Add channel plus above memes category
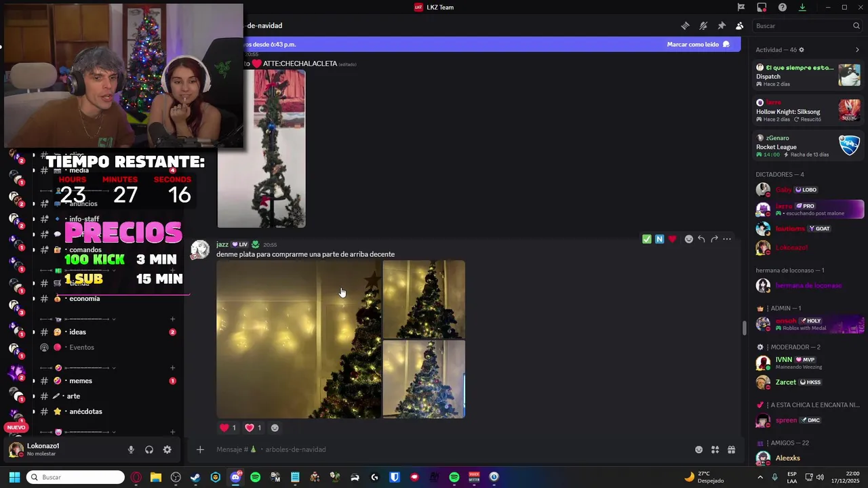The image size is (868, 488). coord(173,368)
